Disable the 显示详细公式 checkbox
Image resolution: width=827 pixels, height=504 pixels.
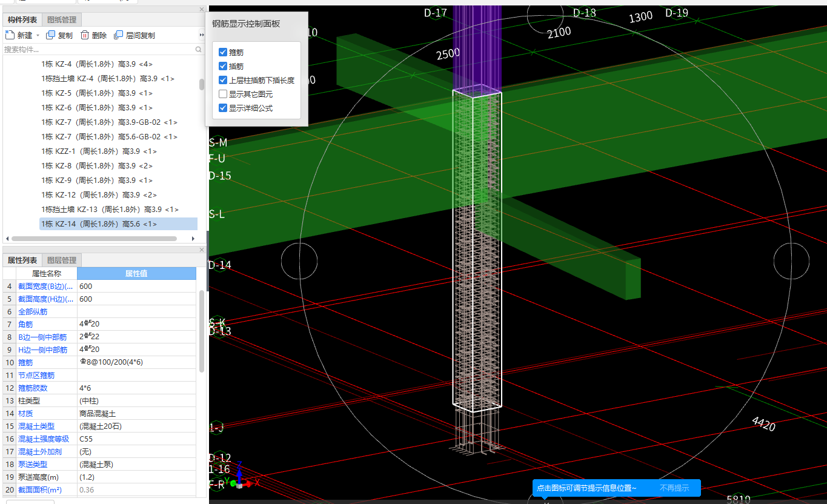tap(223, 108)
